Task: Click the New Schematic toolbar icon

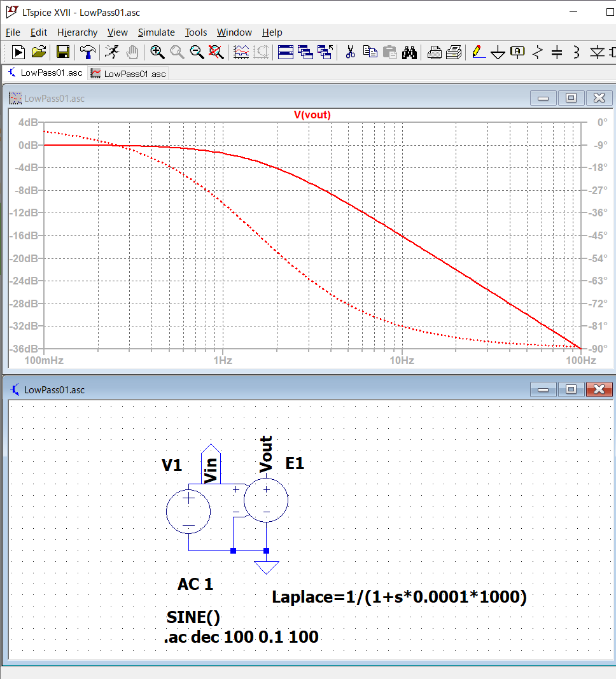Action: 18,52
